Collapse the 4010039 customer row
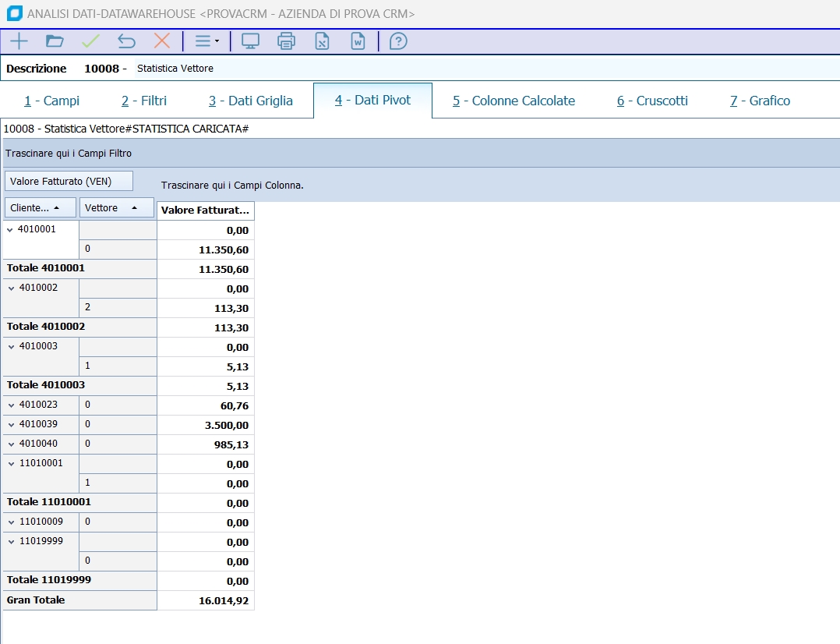Screen dimensions: 840x644 click(11, 424)
